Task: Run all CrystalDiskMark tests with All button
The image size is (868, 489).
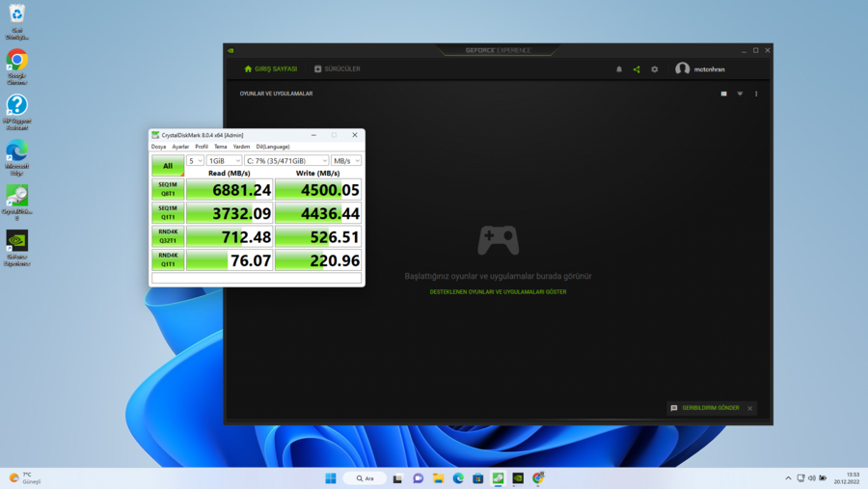Action: click(168, 166)
